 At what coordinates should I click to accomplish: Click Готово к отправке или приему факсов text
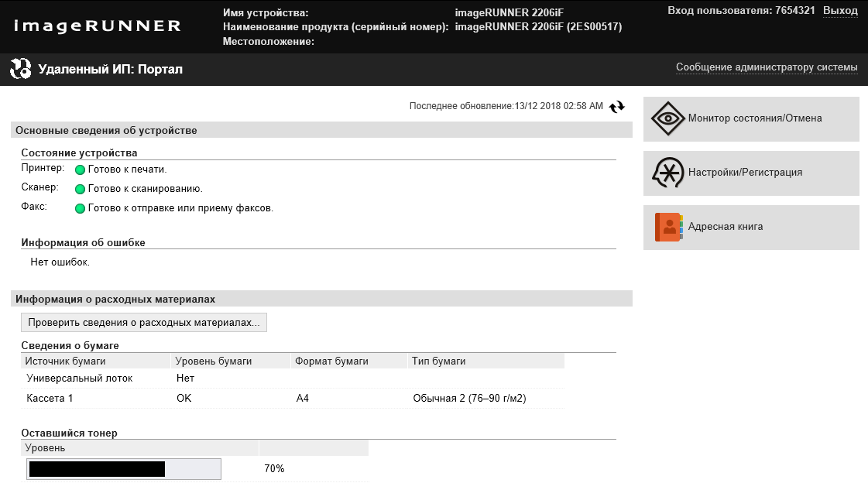180,208
